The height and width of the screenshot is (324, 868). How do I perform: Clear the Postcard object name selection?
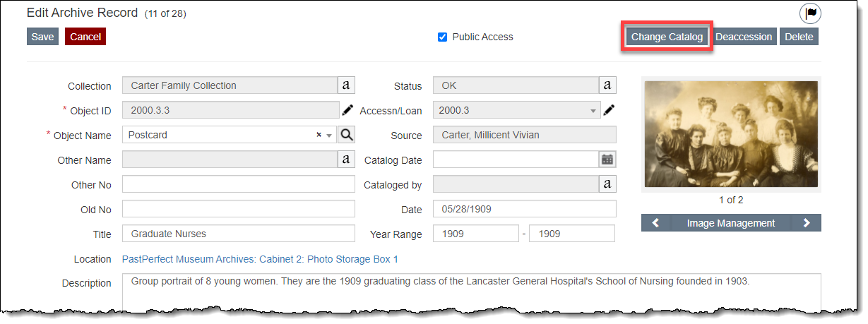click(x=319, y=135)
